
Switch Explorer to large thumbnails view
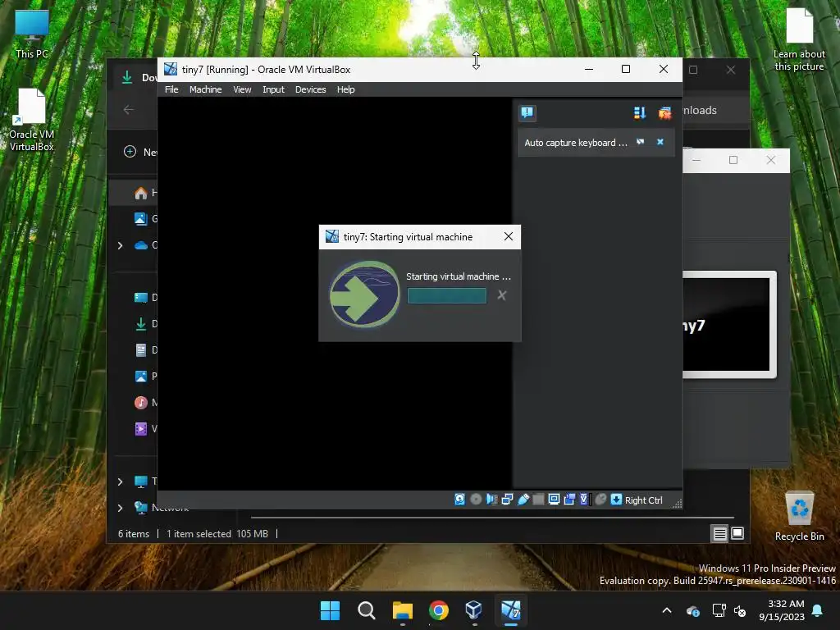(x=737, y=533)
